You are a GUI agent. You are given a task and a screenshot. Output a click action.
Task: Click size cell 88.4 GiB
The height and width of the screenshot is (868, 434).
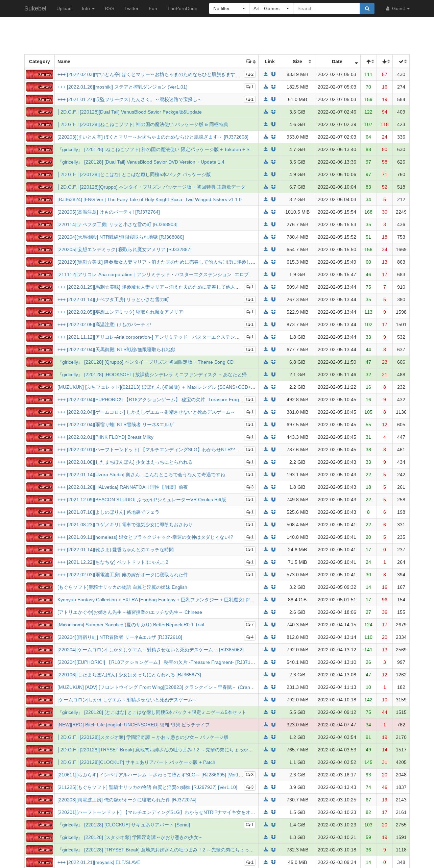pyautogui.click(x=297, y=600)
